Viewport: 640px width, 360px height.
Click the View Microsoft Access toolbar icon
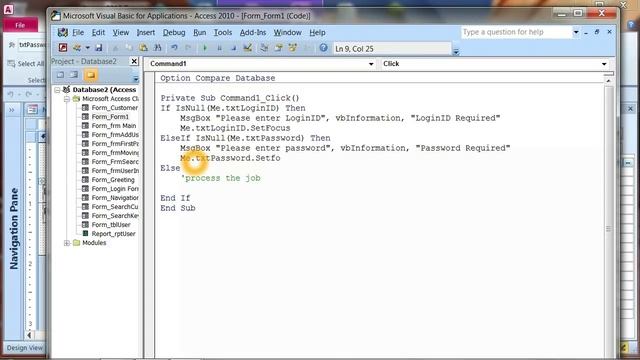63,48
